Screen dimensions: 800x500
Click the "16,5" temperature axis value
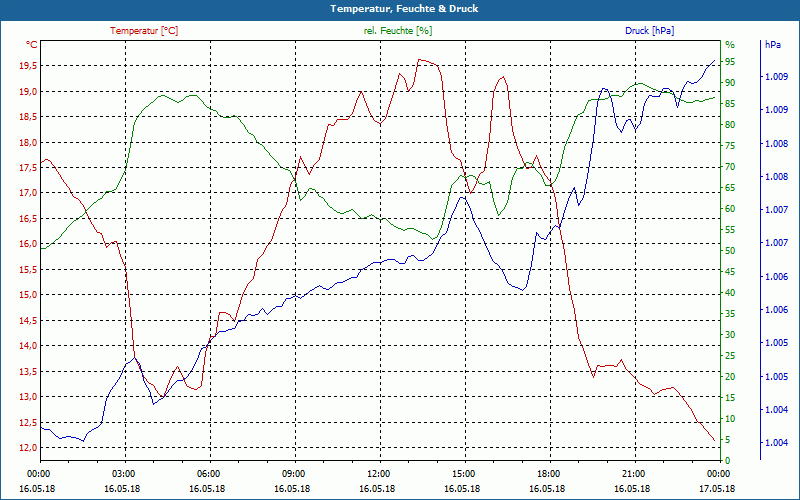tap(28, 218)
